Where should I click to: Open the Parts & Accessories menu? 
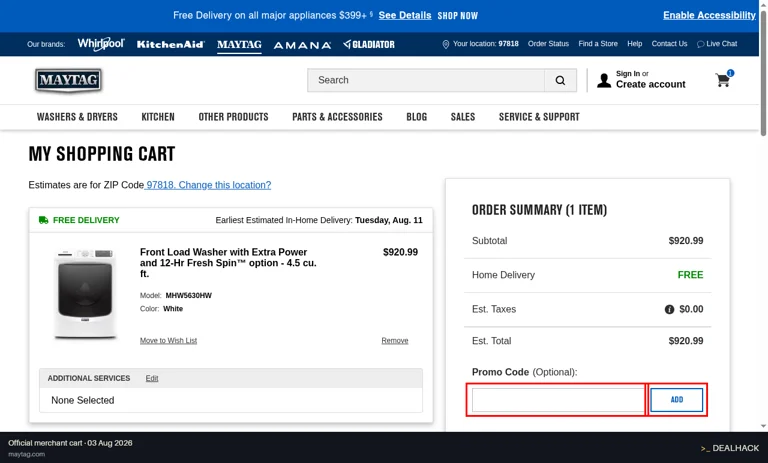[337, 117]
